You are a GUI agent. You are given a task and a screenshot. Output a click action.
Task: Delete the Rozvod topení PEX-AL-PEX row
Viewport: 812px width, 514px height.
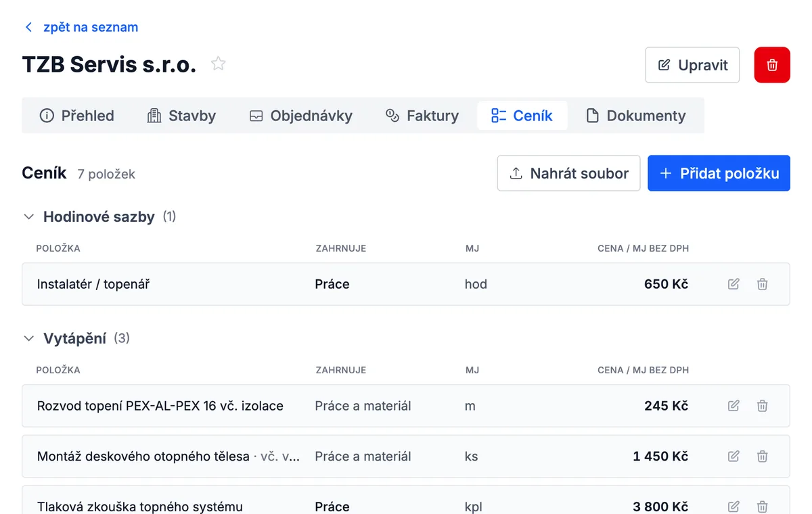tap(763, 406)
